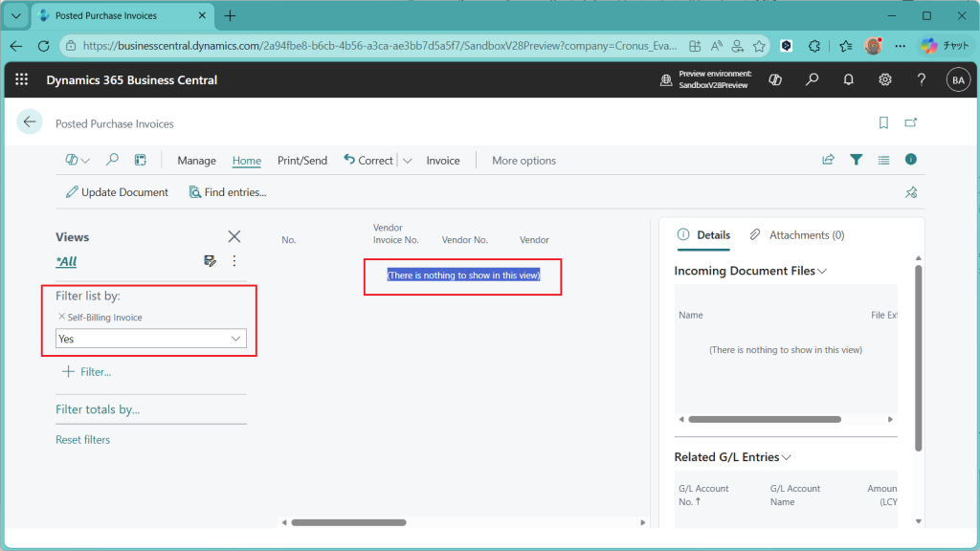Toggle the information FactBox pane icon
980x551 pixels.
point(911,160)
